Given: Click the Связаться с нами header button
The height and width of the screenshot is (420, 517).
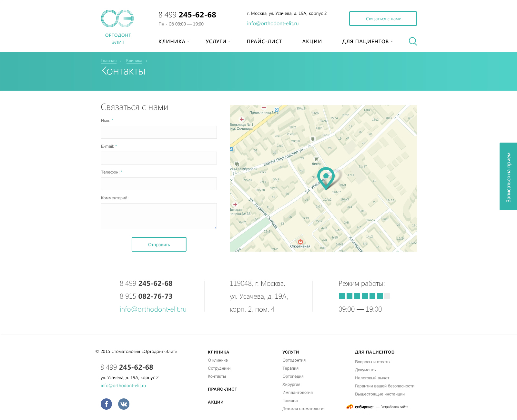Looking at the screenshot, I should [383, 19].
